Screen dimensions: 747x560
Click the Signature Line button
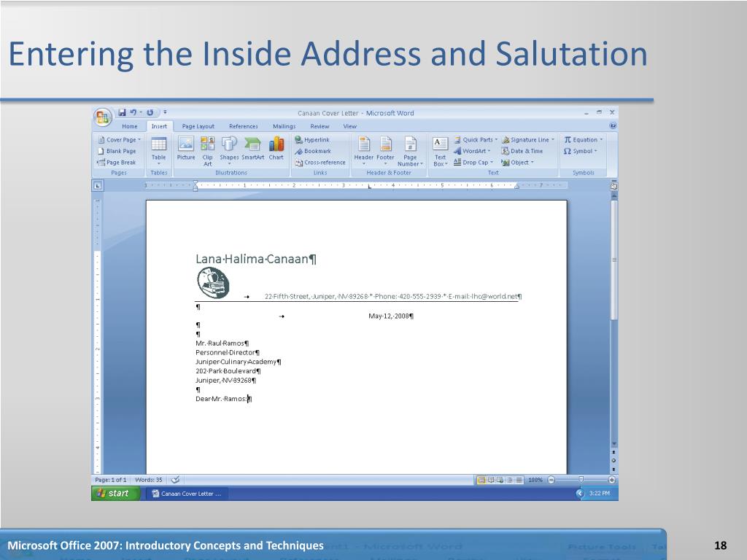(528, 139)
